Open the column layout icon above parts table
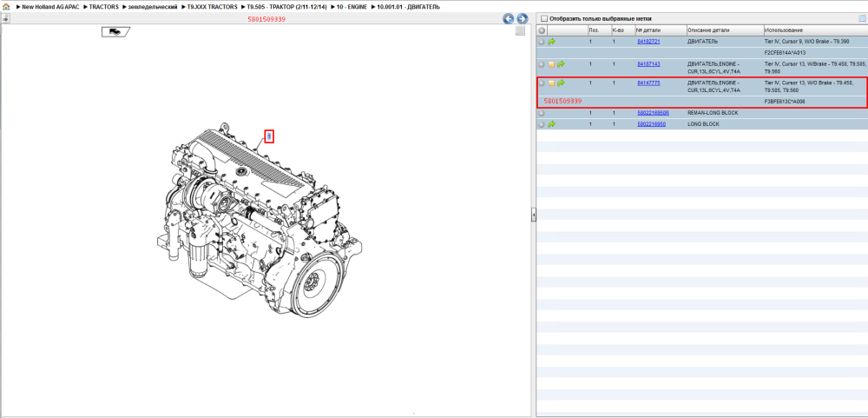This screenshot has width=868, height=418. pyautogui.click(x=862, y=18)
